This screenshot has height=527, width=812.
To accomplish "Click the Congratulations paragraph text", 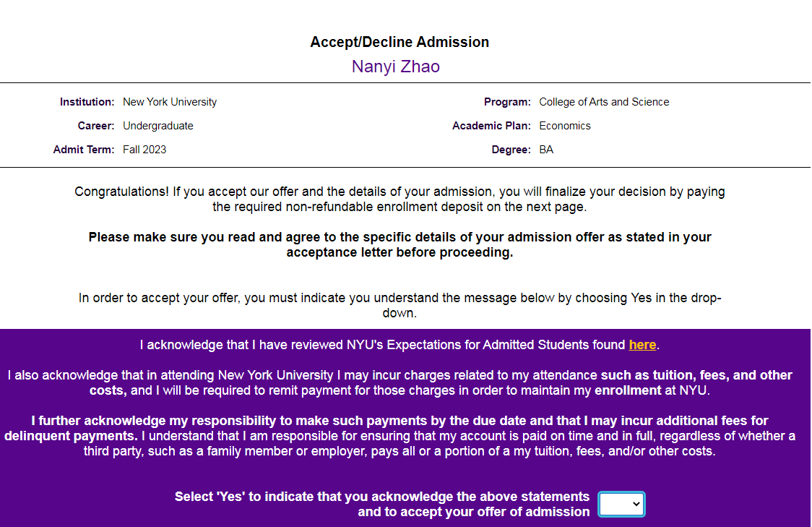I will click(399, 200).
